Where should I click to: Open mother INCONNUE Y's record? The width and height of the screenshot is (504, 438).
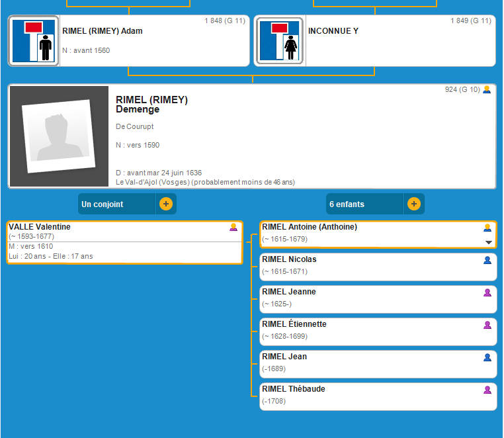click(x=333, y=31)
